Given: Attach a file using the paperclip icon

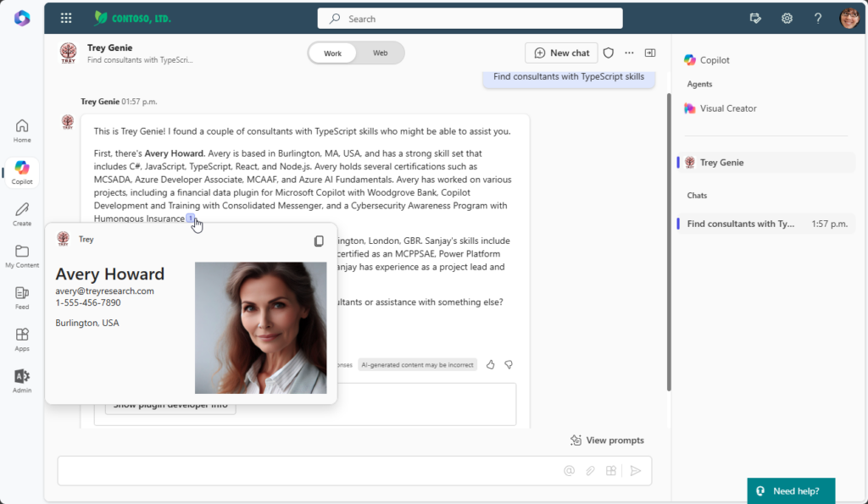Looking at the screenshot, I should pos(590,470).
